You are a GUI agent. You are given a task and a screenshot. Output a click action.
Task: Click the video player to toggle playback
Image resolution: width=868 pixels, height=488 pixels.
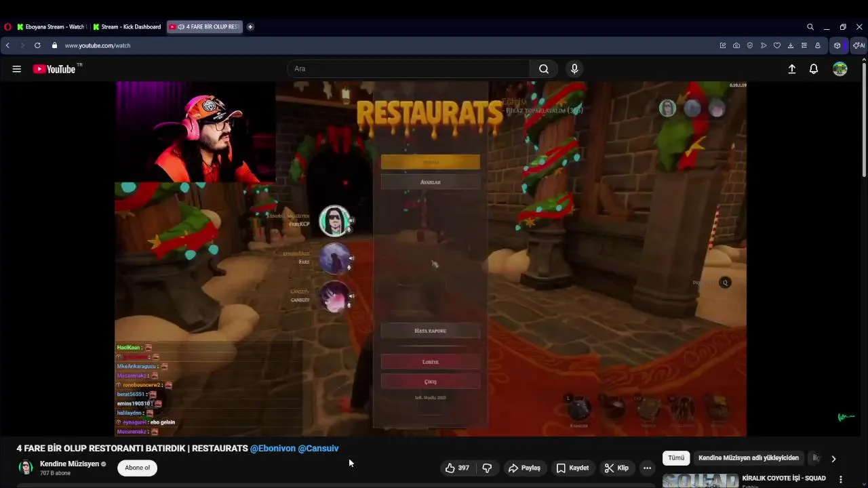431,259
